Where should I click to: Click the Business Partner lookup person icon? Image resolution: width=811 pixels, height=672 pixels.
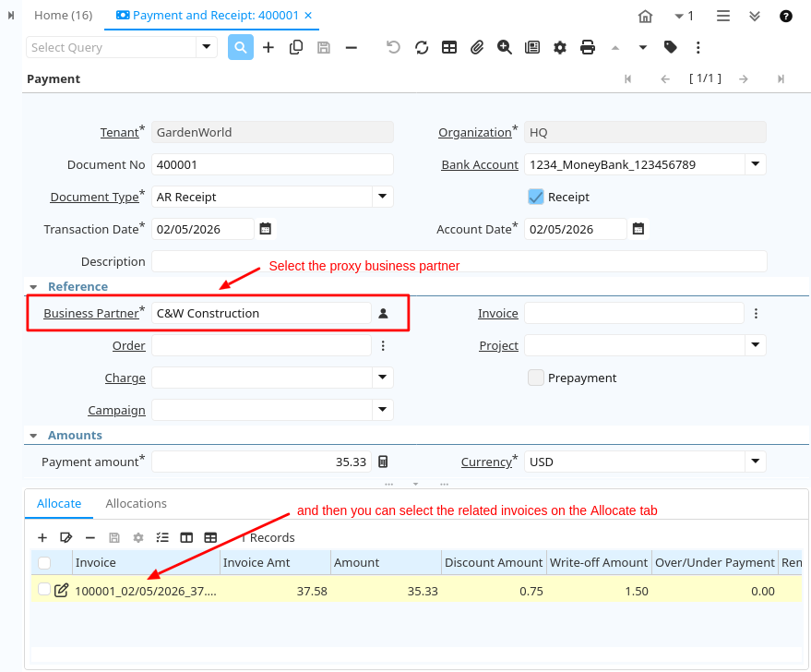tap(383, 313)
